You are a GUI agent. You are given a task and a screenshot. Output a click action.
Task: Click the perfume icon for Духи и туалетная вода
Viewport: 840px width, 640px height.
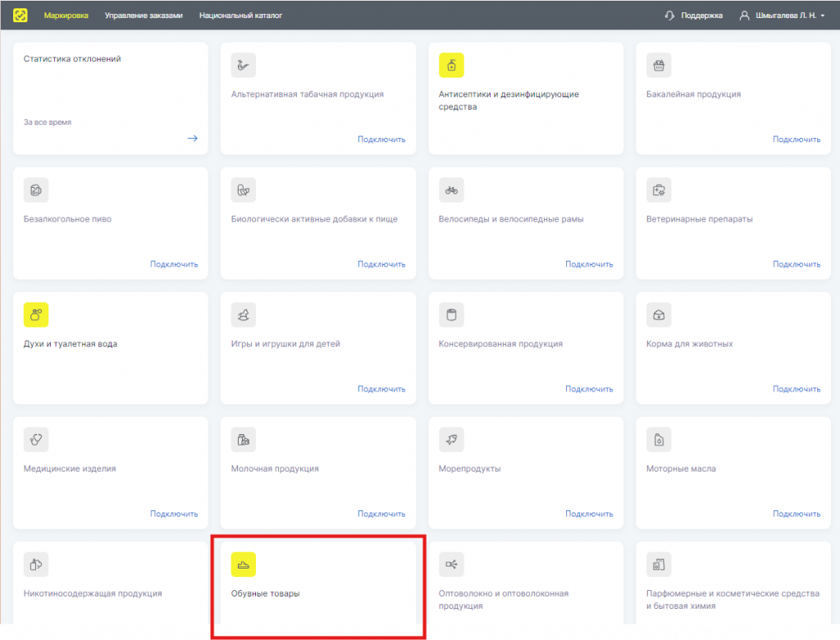tap(36, 314)
